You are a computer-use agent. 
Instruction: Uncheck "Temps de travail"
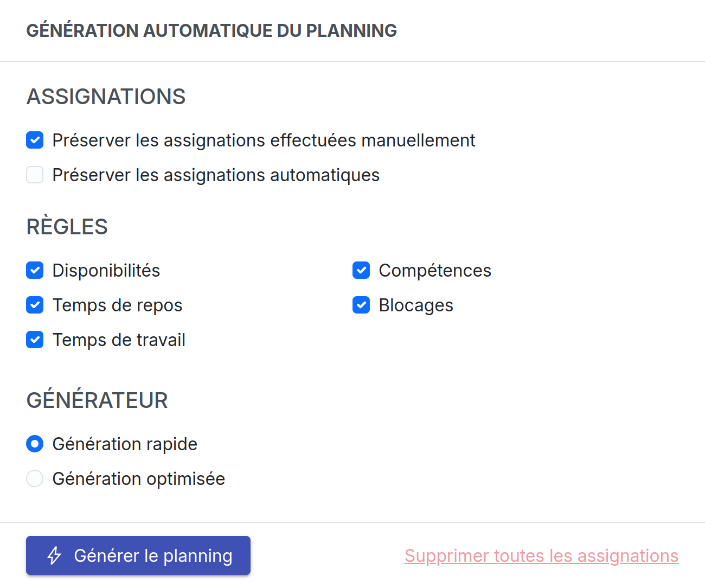(35, 340)
